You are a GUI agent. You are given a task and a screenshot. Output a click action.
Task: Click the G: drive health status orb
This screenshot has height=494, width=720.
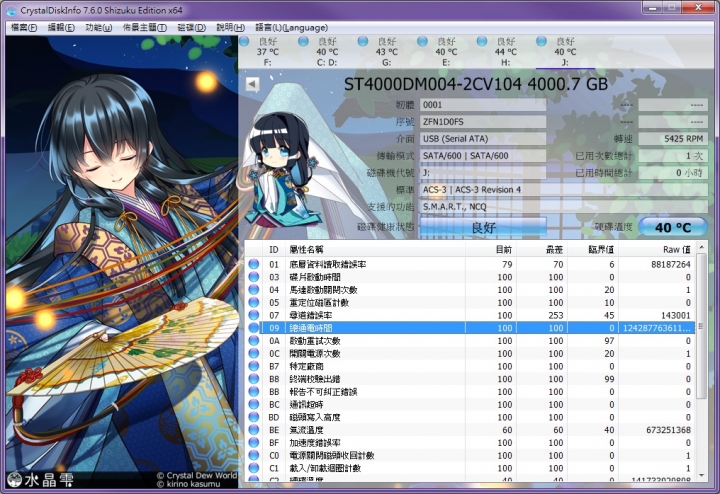pos(363,41)
